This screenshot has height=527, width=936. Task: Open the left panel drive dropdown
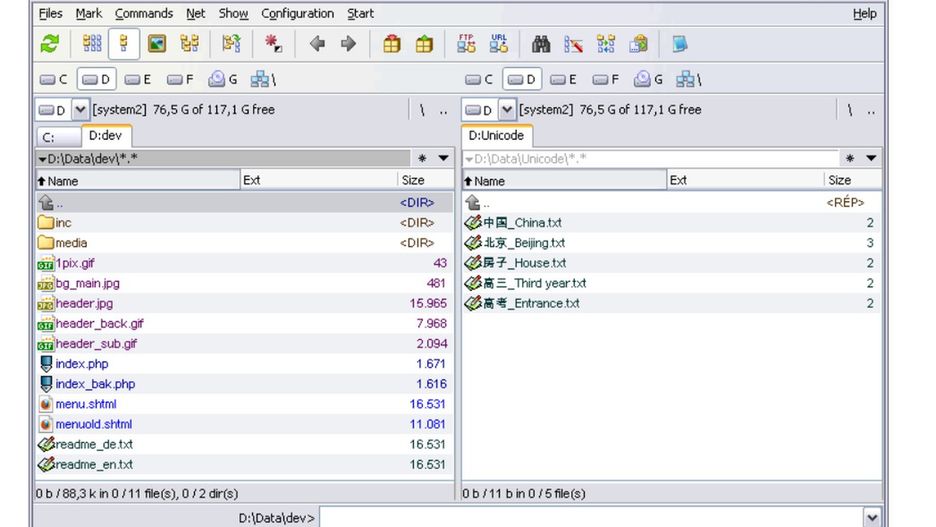(80, 110)
